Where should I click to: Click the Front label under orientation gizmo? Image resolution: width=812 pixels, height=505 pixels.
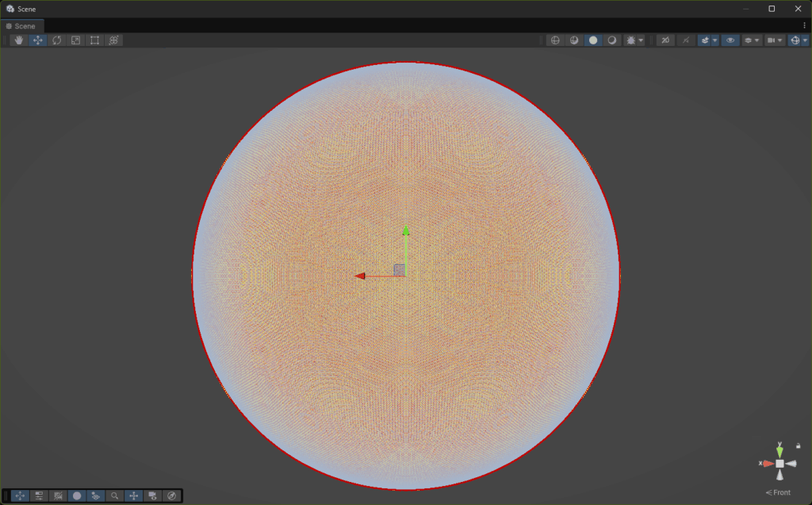pyautogui.click(x=781, y=492)
